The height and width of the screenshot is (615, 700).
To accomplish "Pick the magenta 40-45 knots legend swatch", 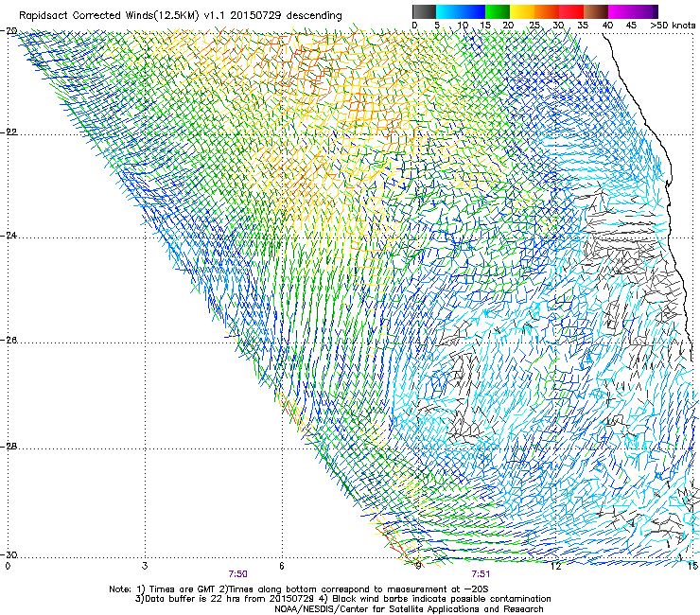I will click(x=621, y=11).
